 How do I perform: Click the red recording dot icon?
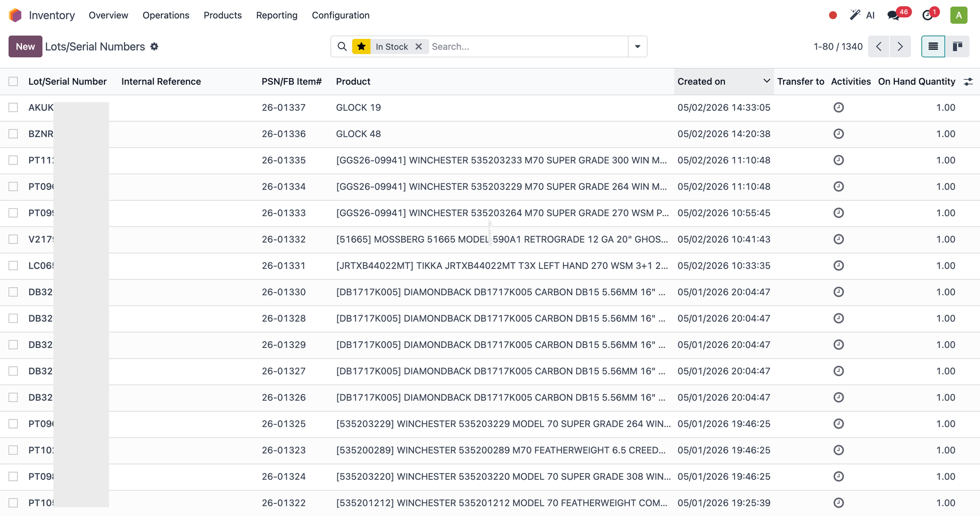(833, 15)
